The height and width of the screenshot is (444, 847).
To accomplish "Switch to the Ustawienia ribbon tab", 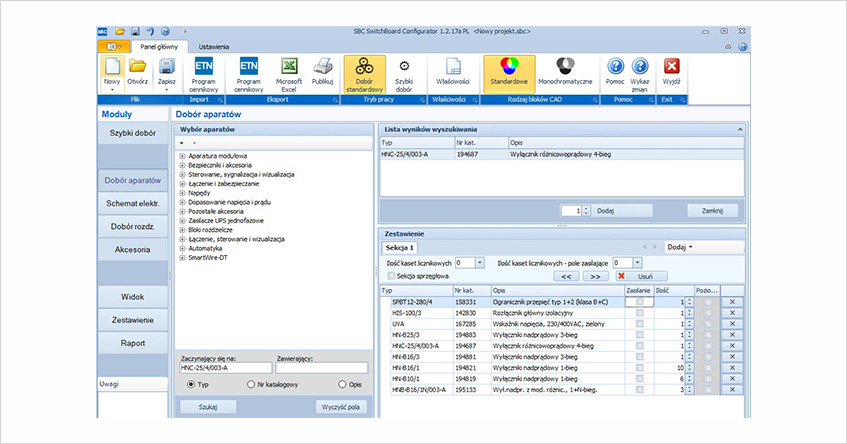I will click(214, 47).
